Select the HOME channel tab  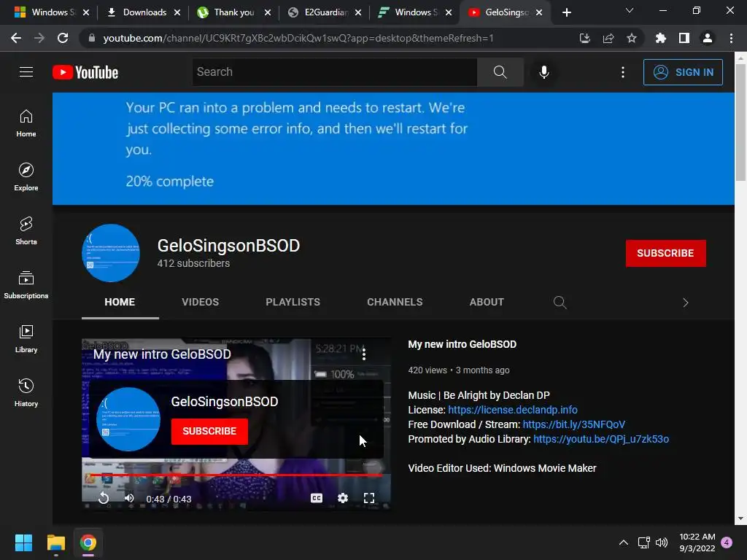(120, 302)
